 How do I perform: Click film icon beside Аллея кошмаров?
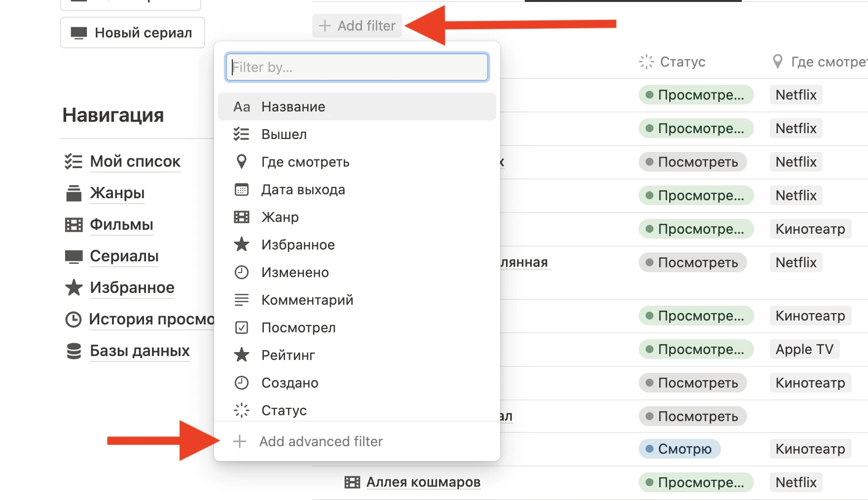(x=352, y=482)
